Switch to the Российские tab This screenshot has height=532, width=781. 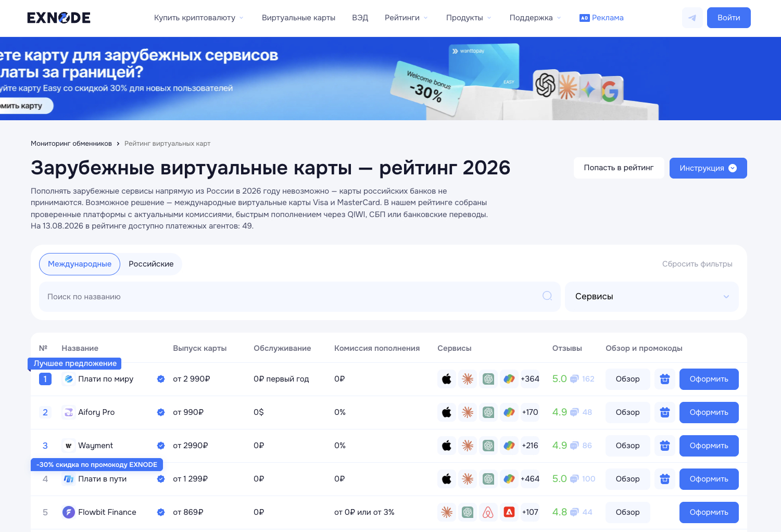pyautogui.click(x=151, y=264)
